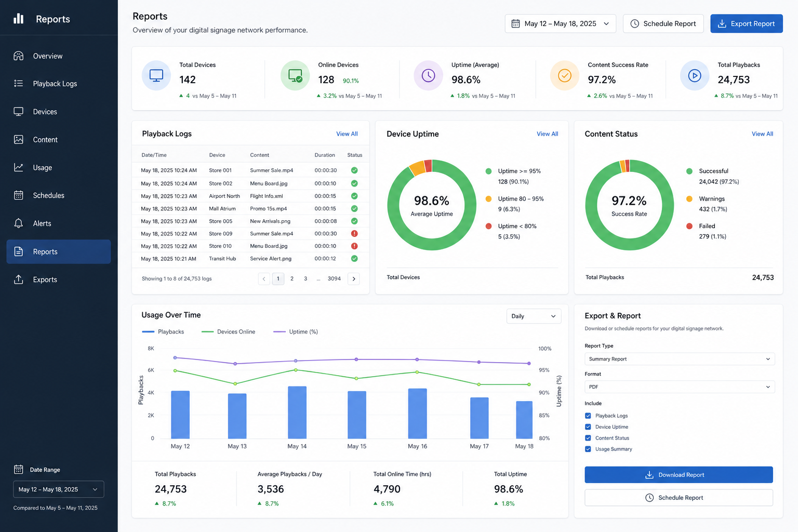The height and width of the screenshot is (532, 798).
Task: Uncheck the Usage Summary include checkbox
Action: (x=588, y=449)
